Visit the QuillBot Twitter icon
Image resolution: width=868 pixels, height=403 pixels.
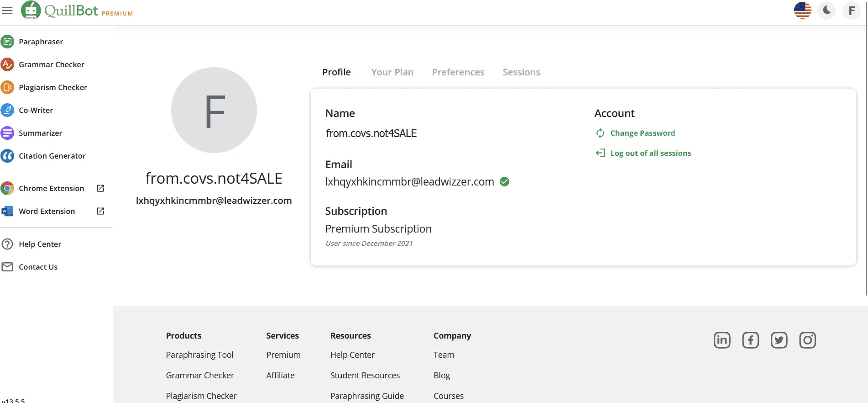click(779, 340)
